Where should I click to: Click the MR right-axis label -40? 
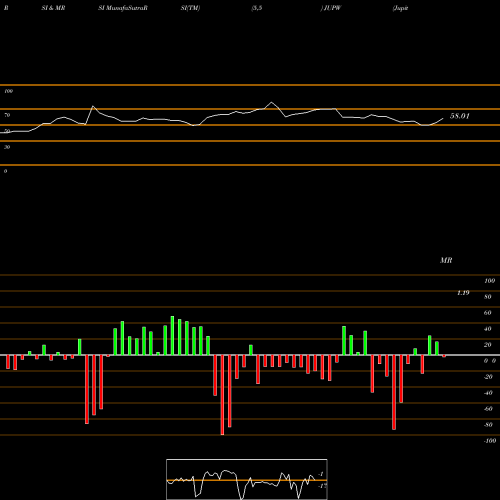(488, 393)
